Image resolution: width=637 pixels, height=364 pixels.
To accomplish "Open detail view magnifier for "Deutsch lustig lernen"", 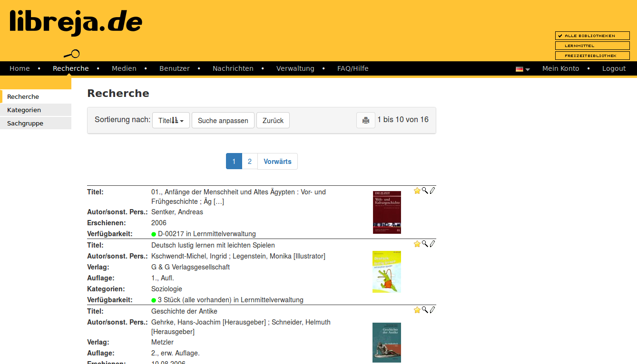I will [424, 243].
